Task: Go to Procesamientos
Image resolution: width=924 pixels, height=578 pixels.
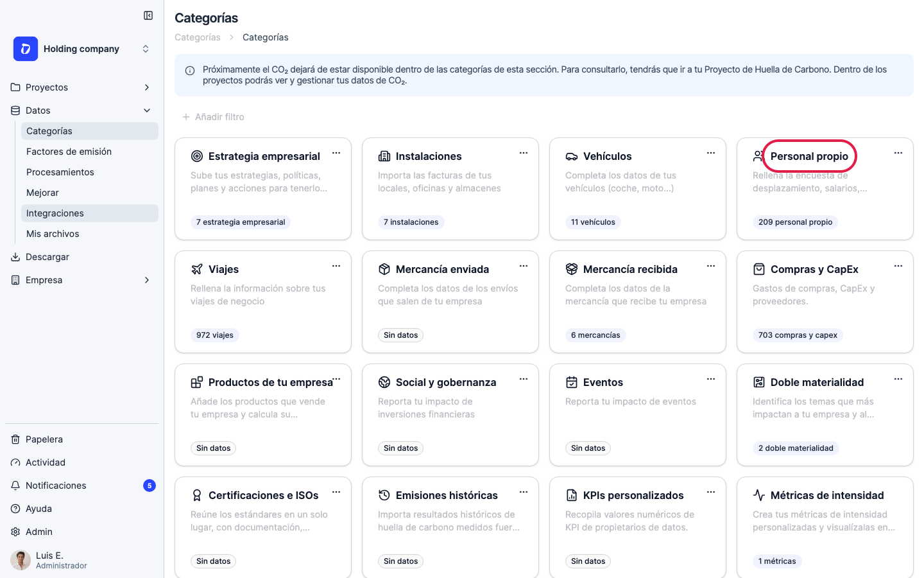Action: 90,172
